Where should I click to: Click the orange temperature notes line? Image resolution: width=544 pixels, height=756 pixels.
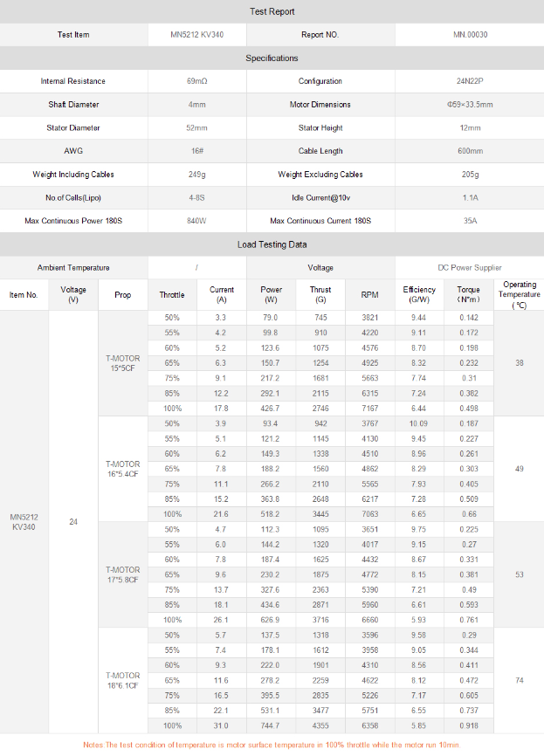pyautogui.click(x=272, y=745)
